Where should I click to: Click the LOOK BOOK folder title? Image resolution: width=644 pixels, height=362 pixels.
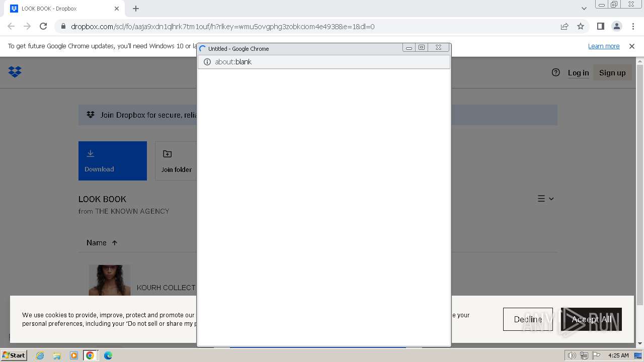[102, 199]
